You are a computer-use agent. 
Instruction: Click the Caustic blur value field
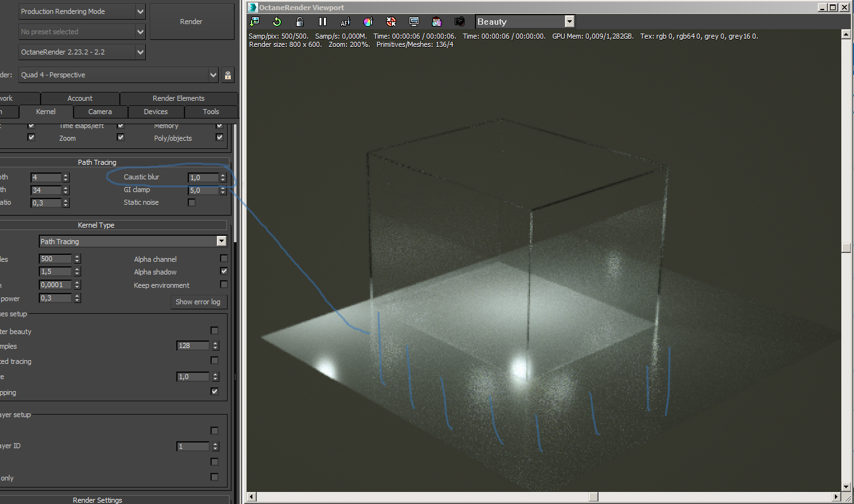point(203,178)
